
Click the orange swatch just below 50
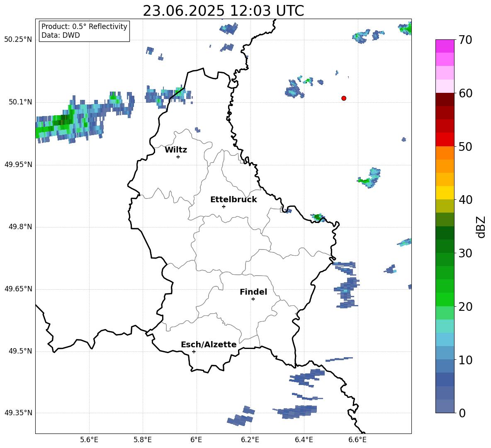pyautogui.click(x=445, y=153)
